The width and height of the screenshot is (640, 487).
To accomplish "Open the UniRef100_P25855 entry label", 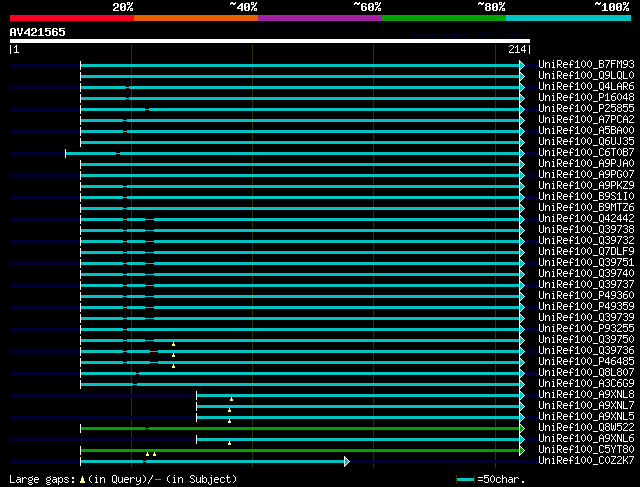I will (586, 109).
